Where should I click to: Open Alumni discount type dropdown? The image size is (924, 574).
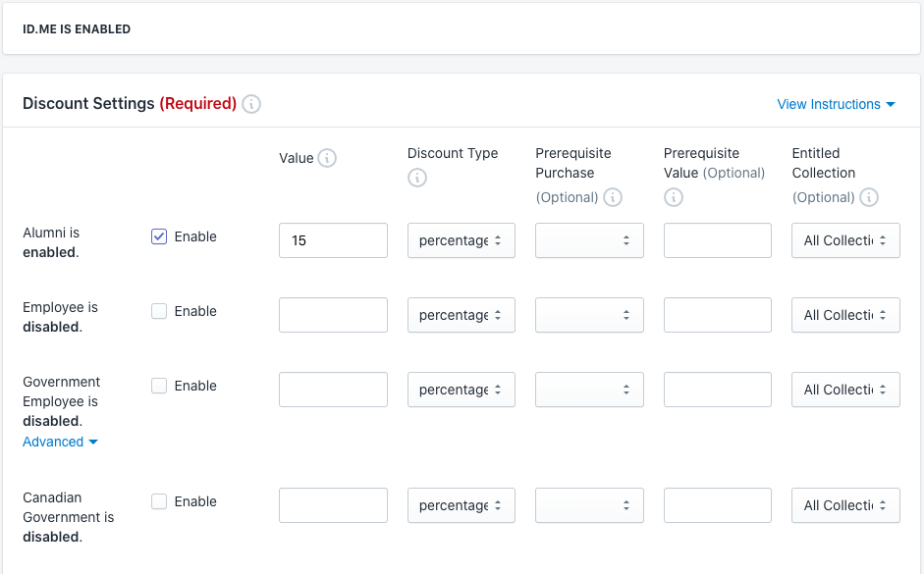pos(462,240)
